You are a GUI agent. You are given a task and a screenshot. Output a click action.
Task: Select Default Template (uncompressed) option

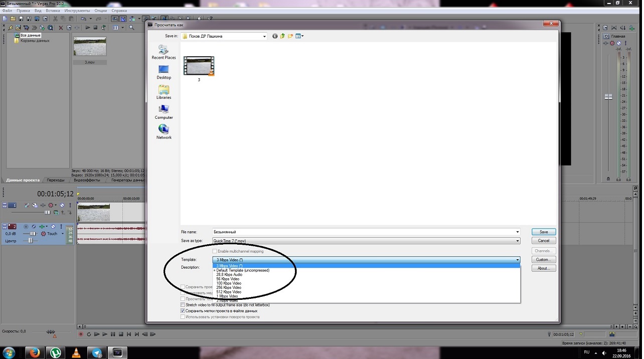point(366,270)
